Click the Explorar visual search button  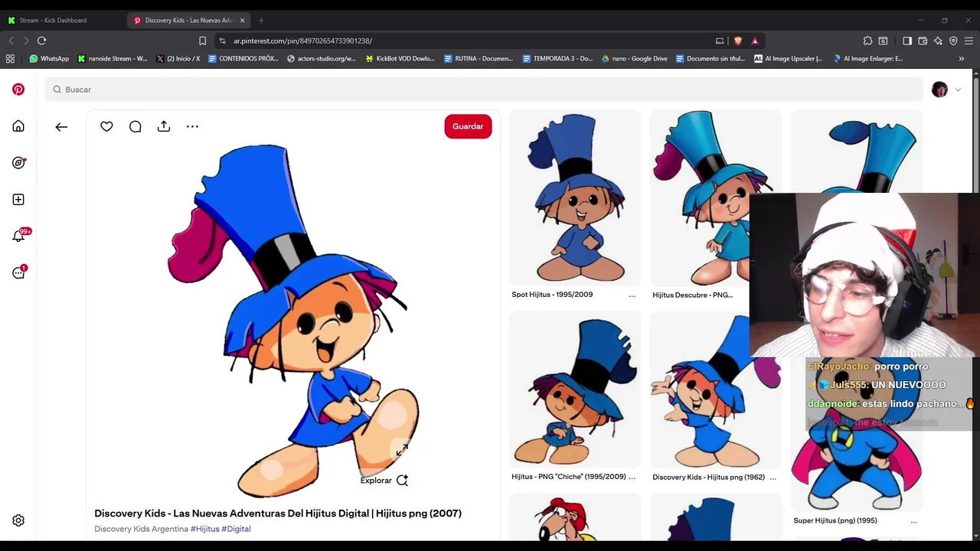point(384,481)
